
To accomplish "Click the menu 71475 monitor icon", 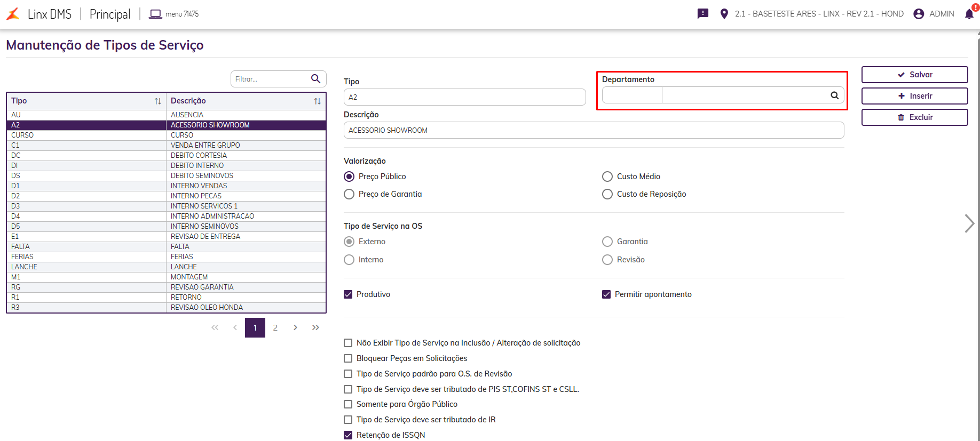I will 155,14.
